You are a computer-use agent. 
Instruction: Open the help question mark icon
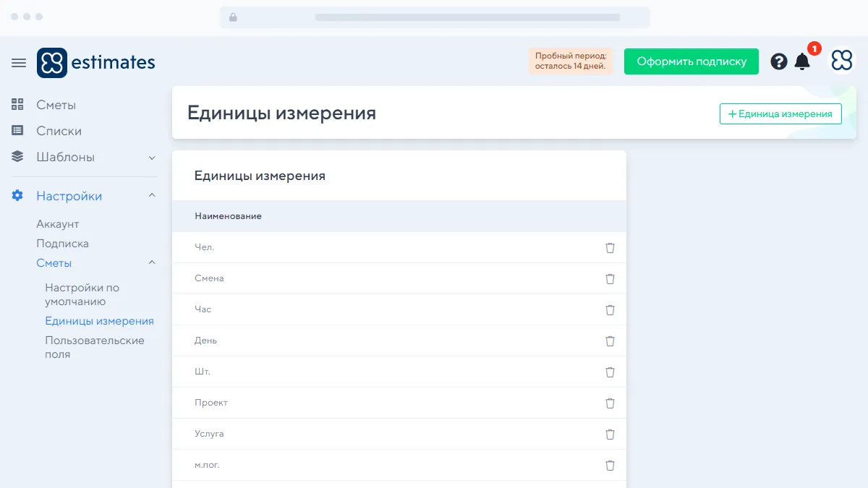click(x=778, y=62)
